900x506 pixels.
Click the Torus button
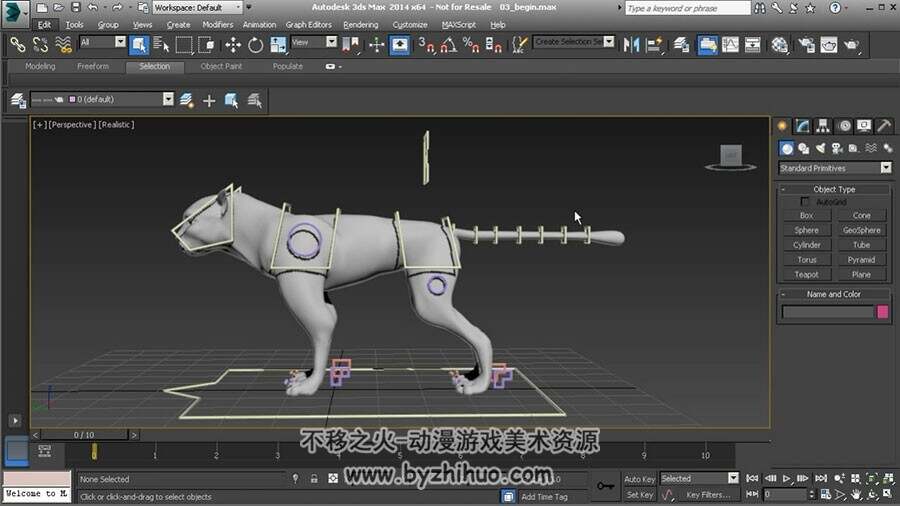tap(806, 259)
